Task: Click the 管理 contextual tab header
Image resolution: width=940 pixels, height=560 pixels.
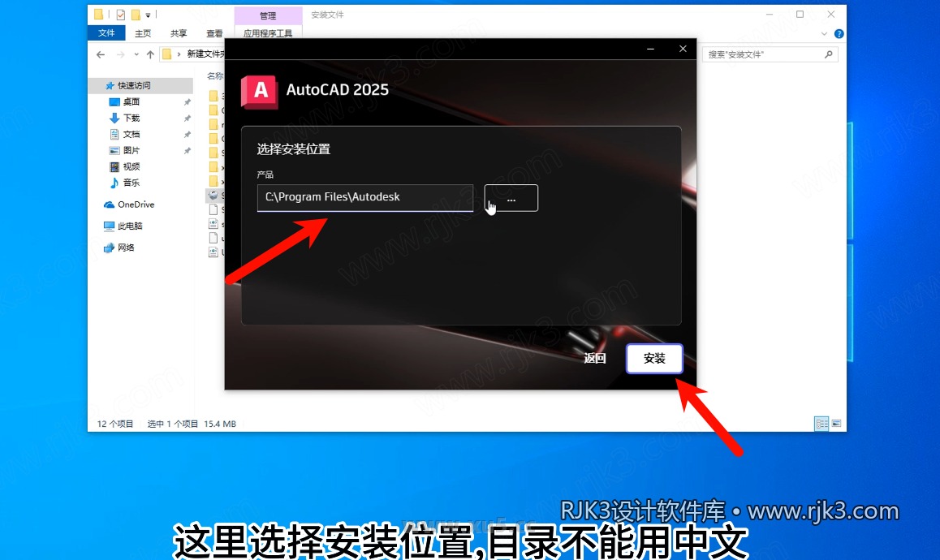Action: click(268, 15)
